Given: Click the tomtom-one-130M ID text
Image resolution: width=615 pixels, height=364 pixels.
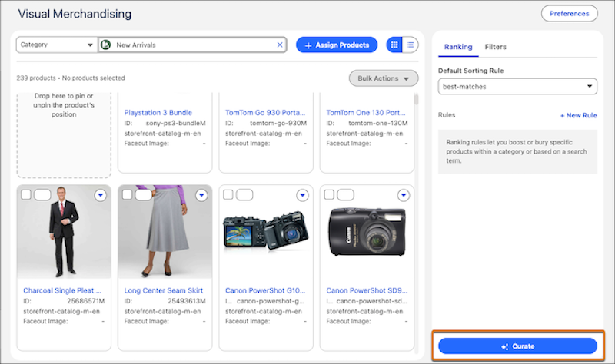Looking at the screenshot, I should (378, 124).
